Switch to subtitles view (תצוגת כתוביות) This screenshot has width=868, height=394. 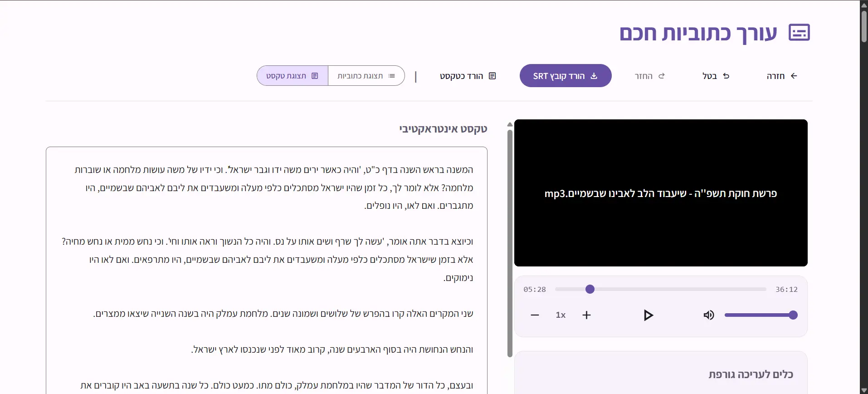pyautogui.click(x=366, y=76)
